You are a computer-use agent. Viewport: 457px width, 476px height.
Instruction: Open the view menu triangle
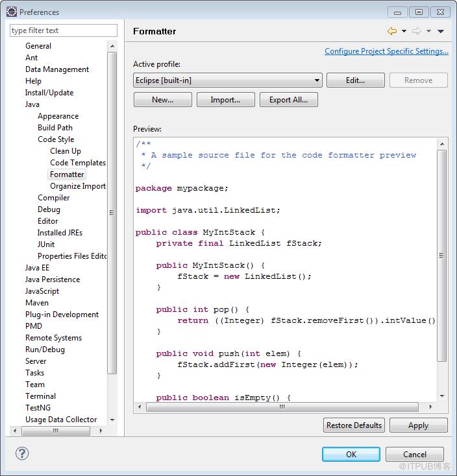click(441, 31)
